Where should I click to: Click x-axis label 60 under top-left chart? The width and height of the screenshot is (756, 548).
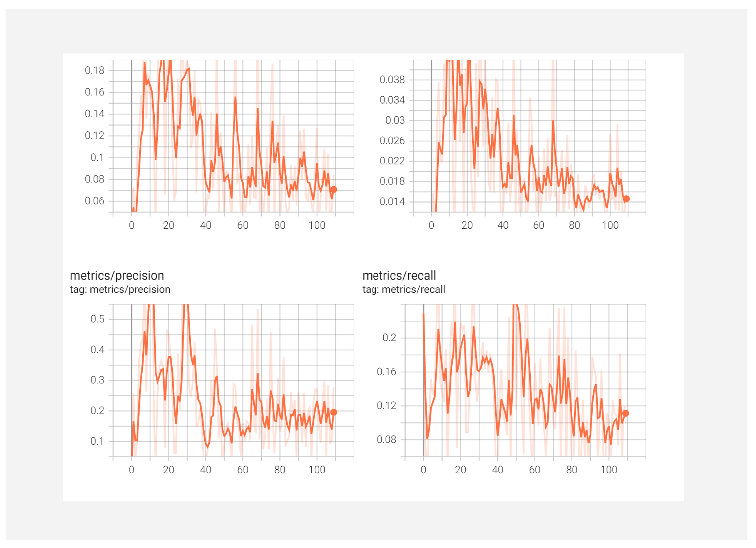[x=243, y=225]
